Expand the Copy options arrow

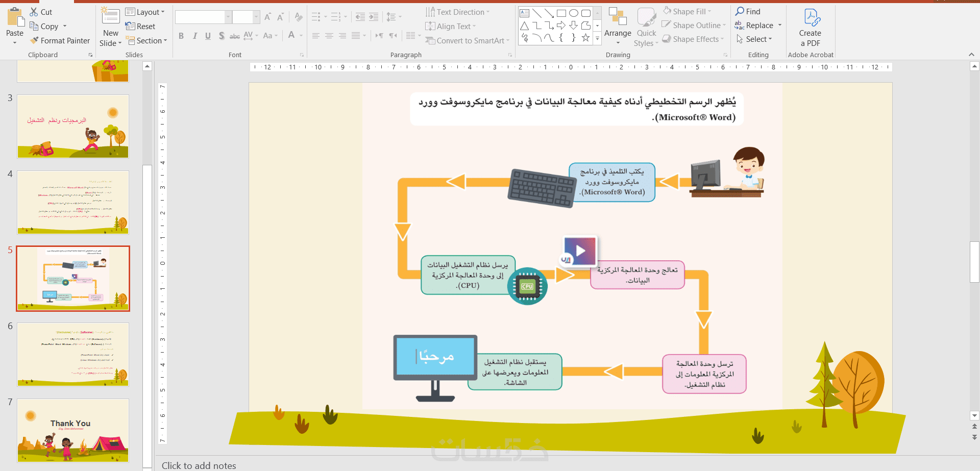click(x=65, y=26)
